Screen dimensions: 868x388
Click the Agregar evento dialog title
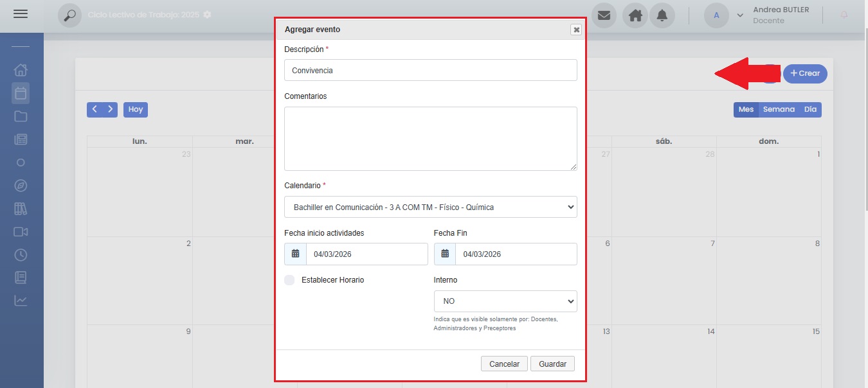tap(312, 30)
